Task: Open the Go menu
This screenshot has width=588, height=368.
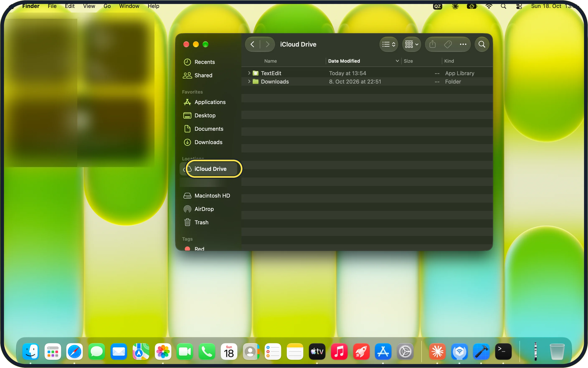Action: click(107, 6)
